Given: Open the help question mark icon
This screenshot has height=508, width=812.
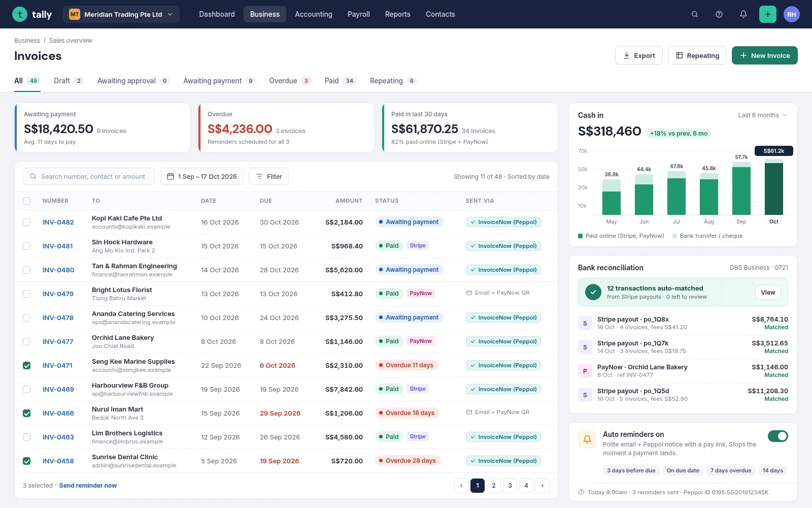Looking at the screenshot, I should tap(719, 14).
